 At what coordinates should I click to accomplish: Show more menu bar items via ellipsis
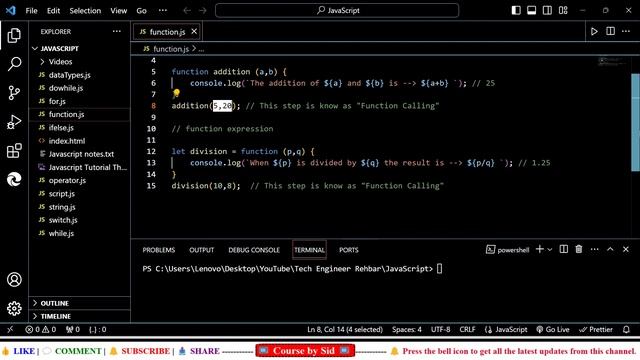[x=163, y=11]
